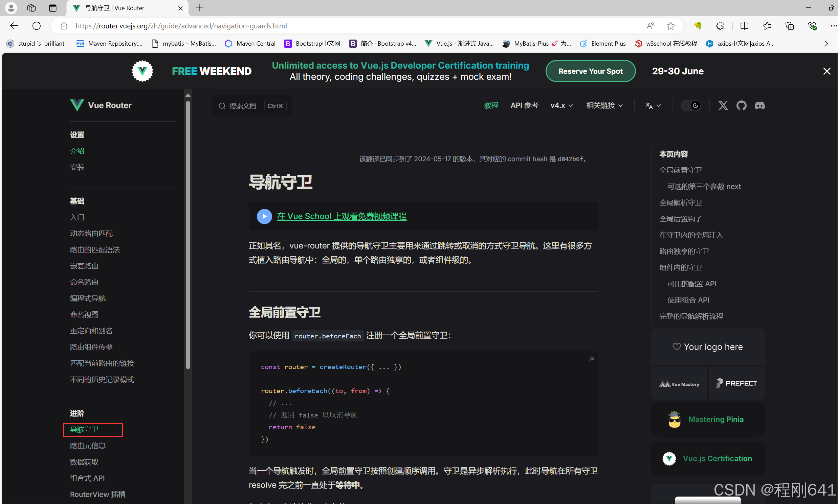Add page to favorites star icon
The height and width of the screenshot is (504, 838).
pyautogui.click(x=670, y=26)
